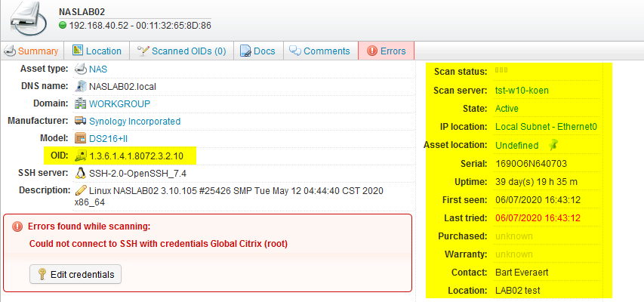Click the 1.3.6.1.4.1.8072.3.2.10 OID value
The height and width of the screenshot is (302, 644).
(x=136, y=156)
